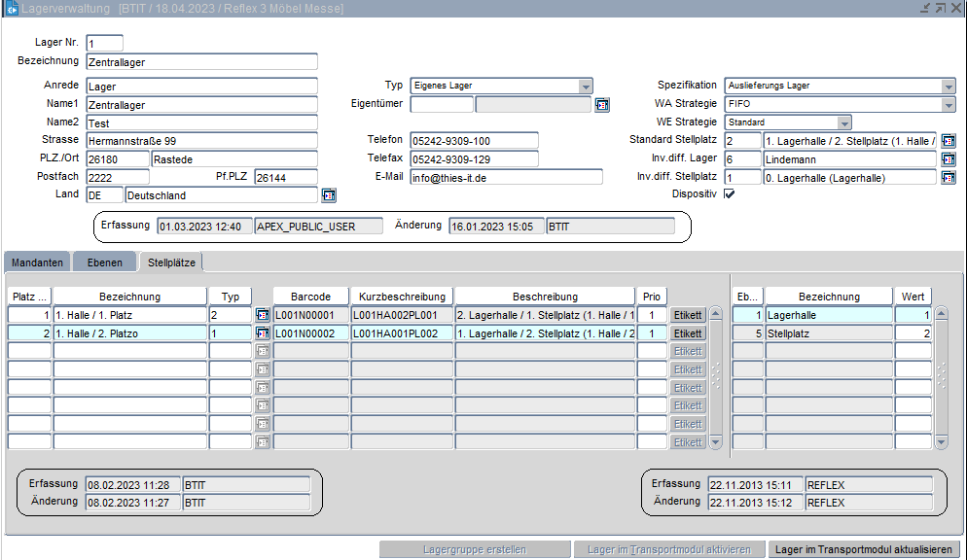This screenshot has height=560, width=967.
Task: Open Typ lookup icon in second Stellplätze row
Action: tap(262, 333)
